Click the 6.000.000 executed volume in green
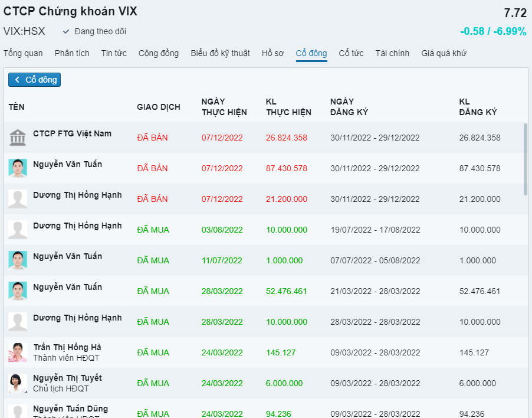Screen dimensions: 532x418 [x=284, y=383]
